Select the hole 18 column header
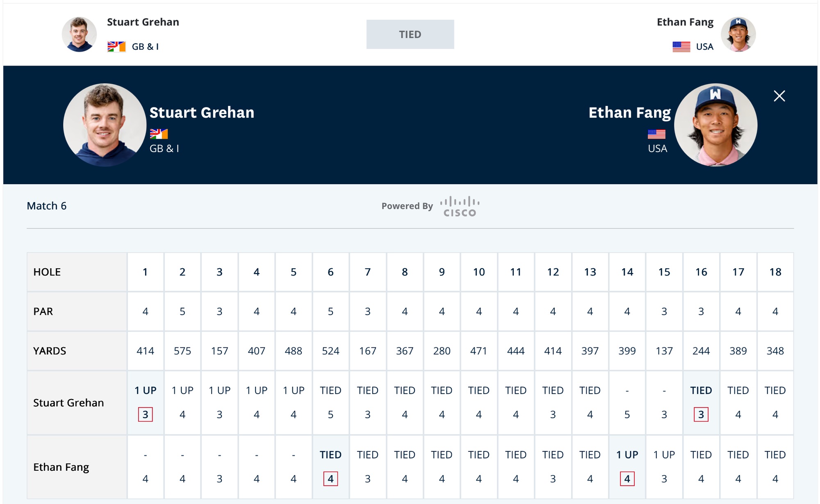The width and height of the screenshot is (820, 504). [x=775, y=272]
